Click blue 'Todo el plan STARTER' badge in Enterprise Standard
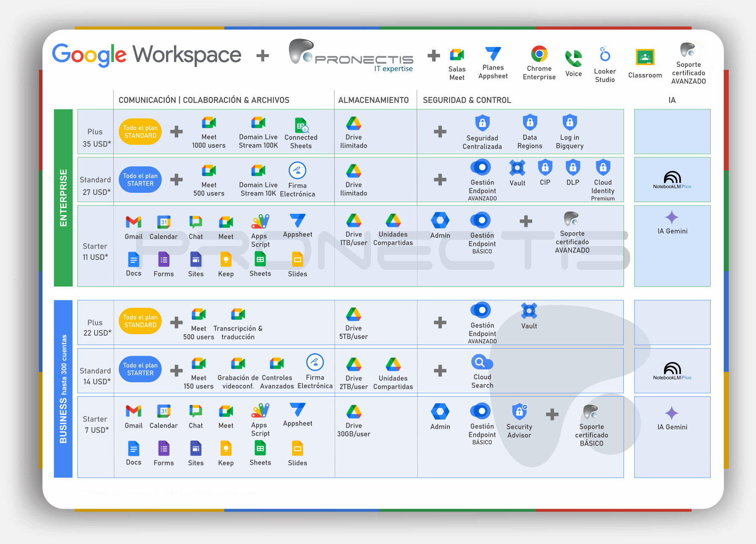This screenshot has width=756, height=544. click(140, 180)
